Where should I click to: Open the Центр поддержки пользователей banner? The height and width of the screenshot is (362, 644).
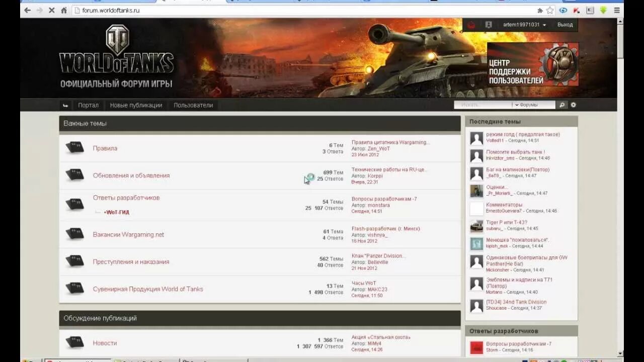coord(533,64)
